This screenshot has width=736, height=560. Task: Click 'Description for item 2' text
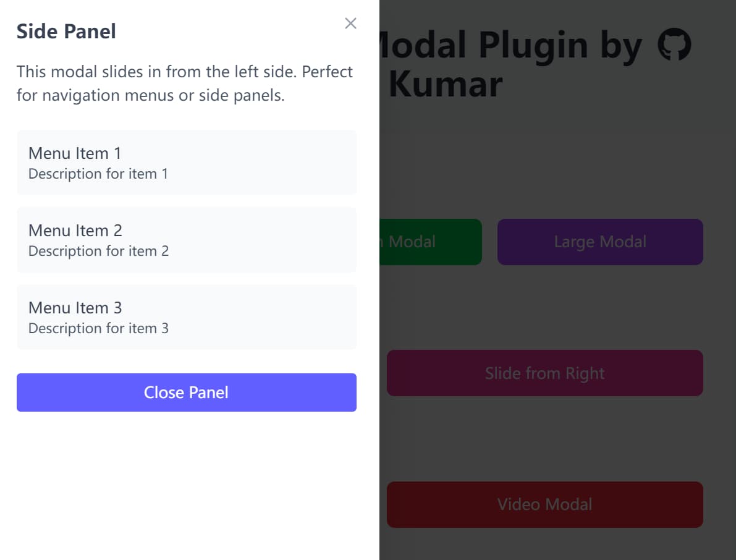point(98,252)
